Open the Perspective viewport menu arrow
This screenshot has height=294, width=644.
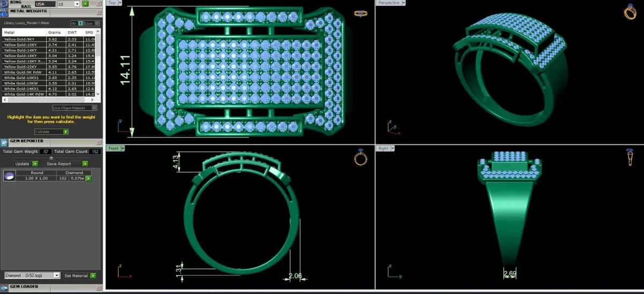pos(404,3)
